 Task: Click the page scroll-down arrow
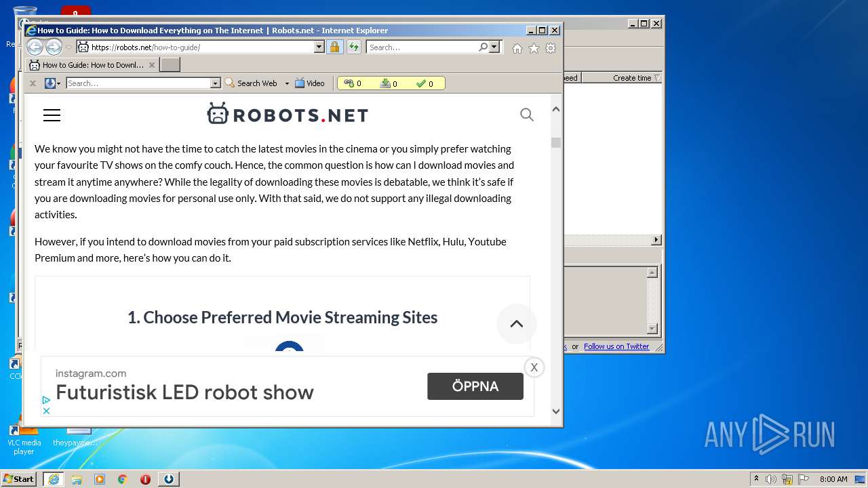coord(556,411)
